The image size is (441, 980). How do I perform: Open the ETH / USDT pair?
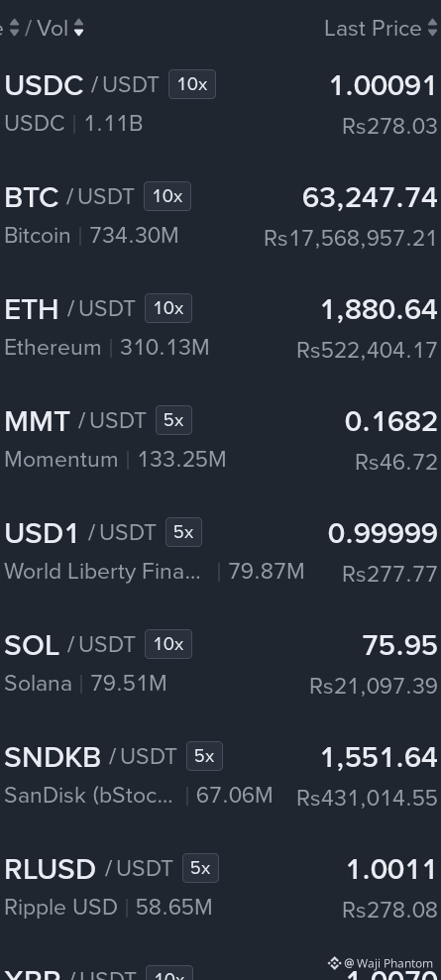pos(220,328)
